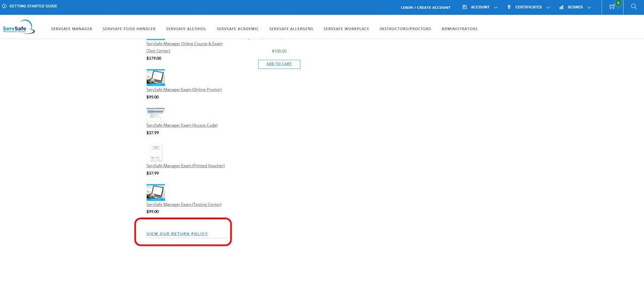Open ServSafe Manager Exam (Access Code) link

pyautogui.click(x=182, y=125)
